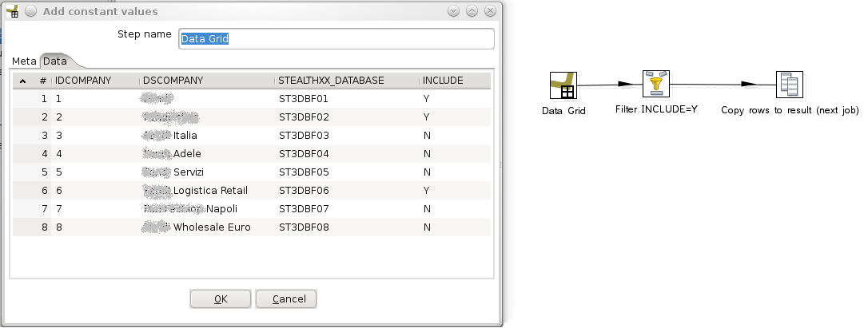This screenshot has width=868, height=328.
Task: Click the Step name text field
Action: 336,38
